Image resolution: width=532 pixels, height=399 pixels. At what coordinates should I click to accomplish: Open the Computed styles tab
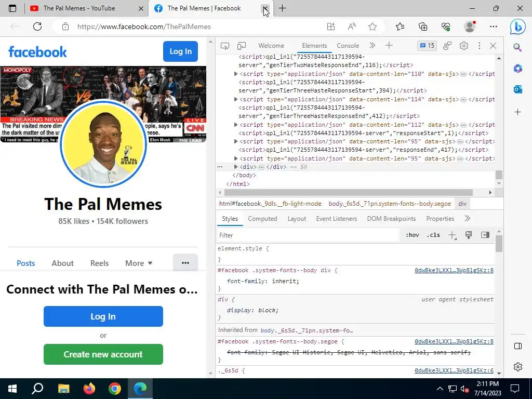tap(262, 219)
